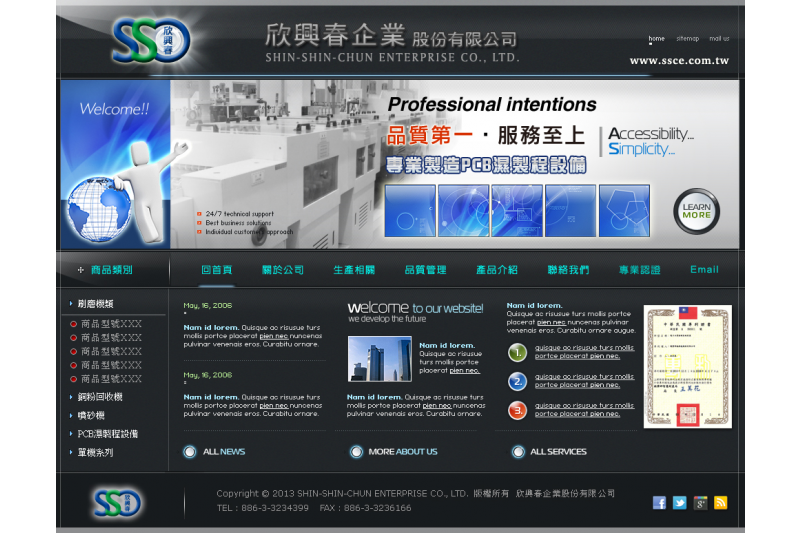Visit the www.ssce.com.tw link
Image resolution: width=800 pixels, height=533 pixels.
click(679, 61)
